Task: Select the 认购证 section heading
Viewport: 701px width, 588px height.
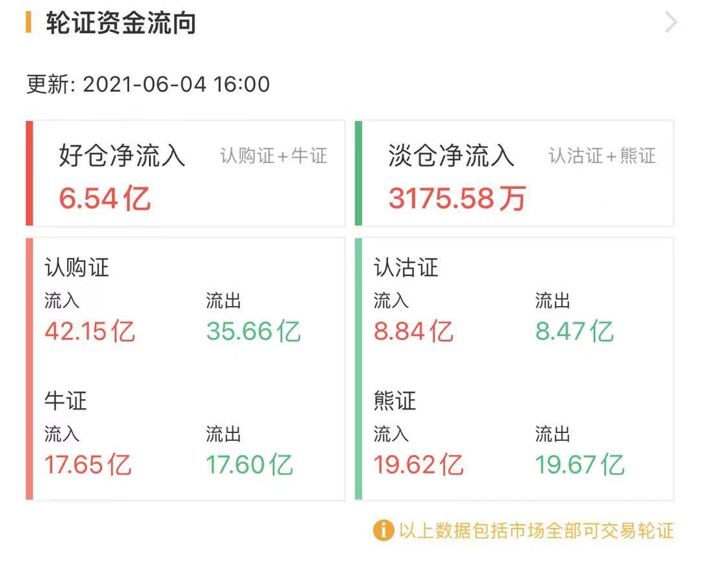Action: [77, 268]
